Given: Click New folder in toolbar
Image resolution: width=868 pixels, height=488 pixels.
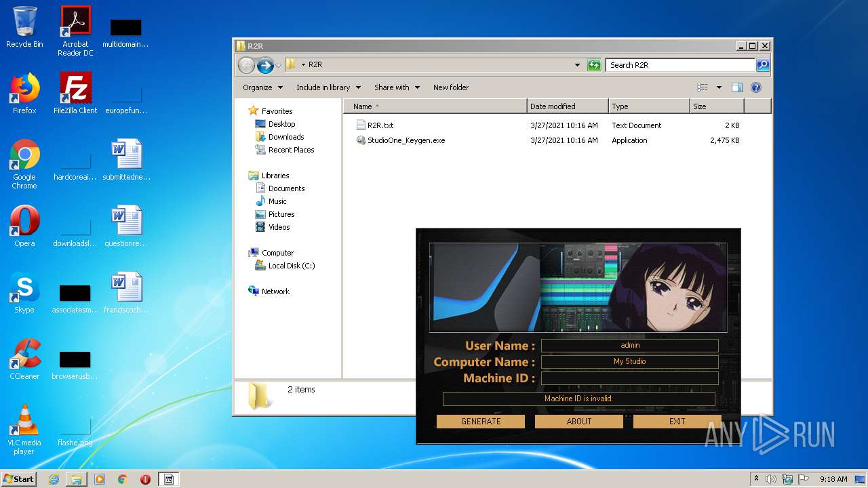Looking at the screenshot, I should pyautogui.click(x=451, y=87).
